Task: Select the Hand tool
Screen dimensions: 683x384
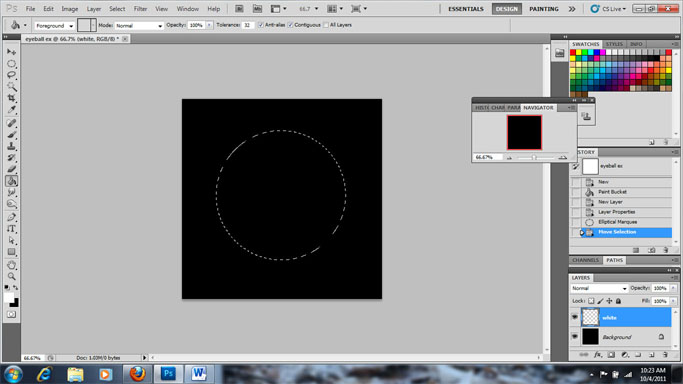Action: (x=11, y=265)
